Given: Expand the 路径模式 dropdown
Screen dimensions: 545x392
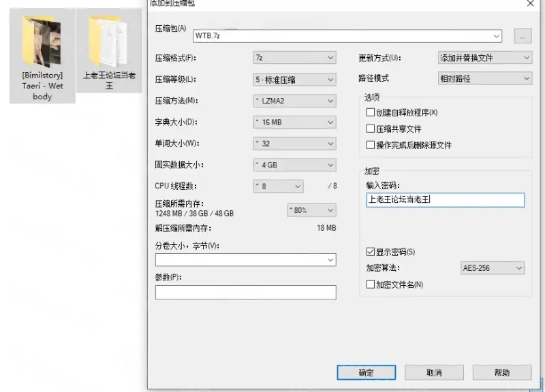Looking at the screenshot, I should point(484,79).
